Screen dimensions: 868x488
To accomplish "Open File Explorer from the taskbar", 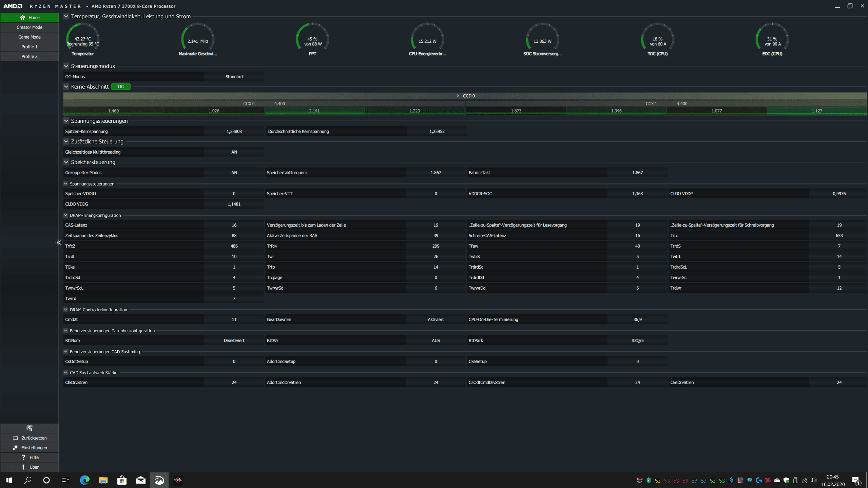I will (103, 480).
